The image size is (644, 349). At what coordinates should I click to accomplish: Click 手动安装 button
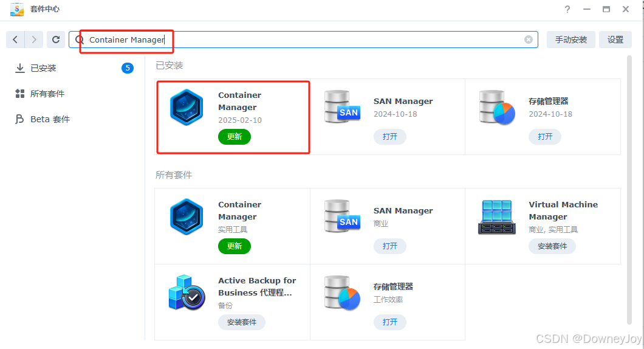(x=571, y=40)
